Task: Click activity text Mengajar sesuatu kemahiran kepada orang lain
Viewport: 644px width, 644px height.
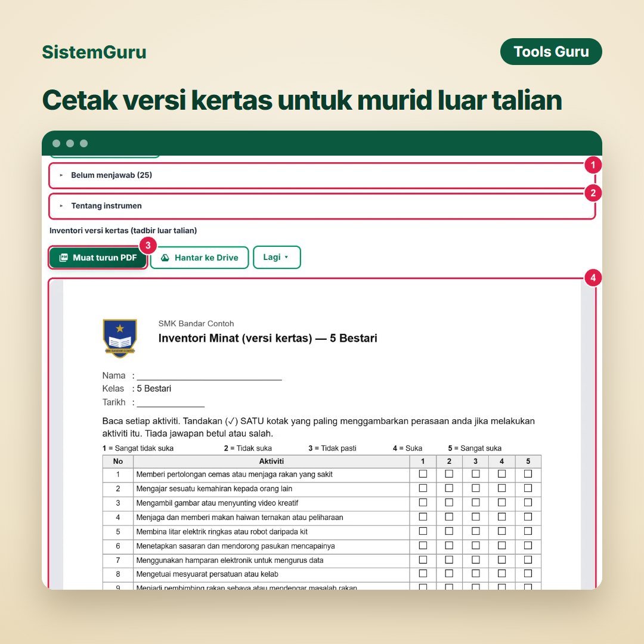Action: pyautogui.click(x=214, y=489)
